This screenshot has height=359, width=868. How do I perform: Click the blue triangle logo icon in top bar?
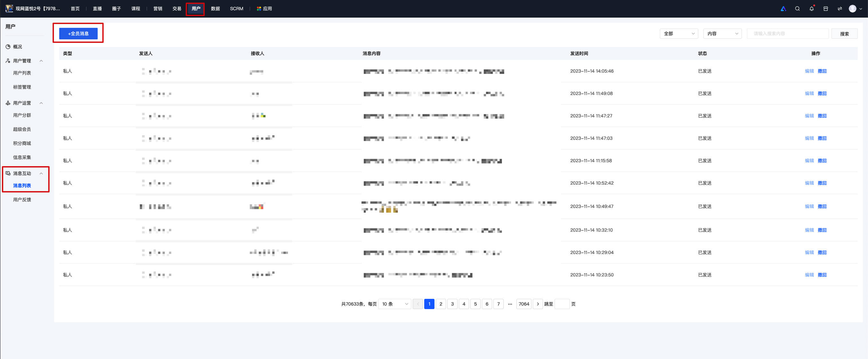pyautogui.click(x=783, y=9)
